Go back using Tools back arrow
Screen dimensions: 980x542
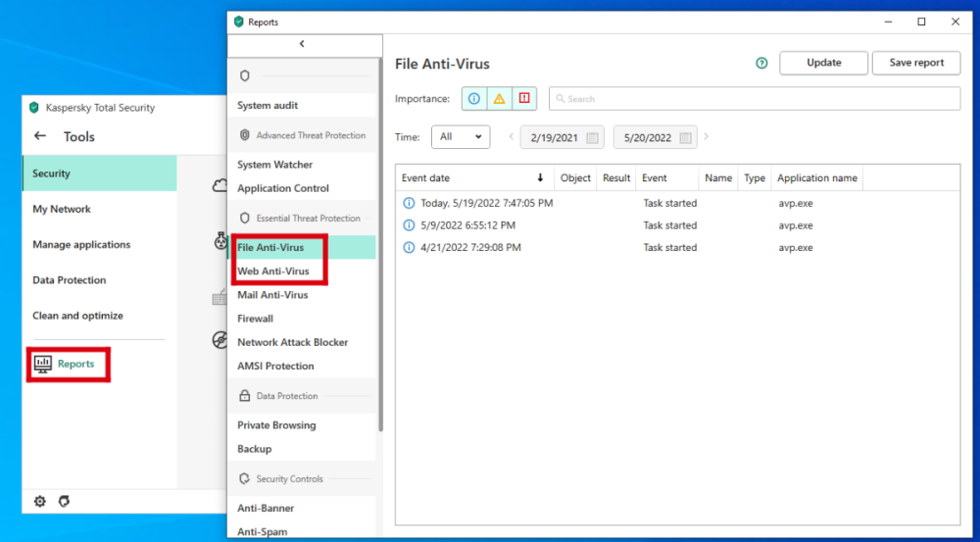point(40,135)
